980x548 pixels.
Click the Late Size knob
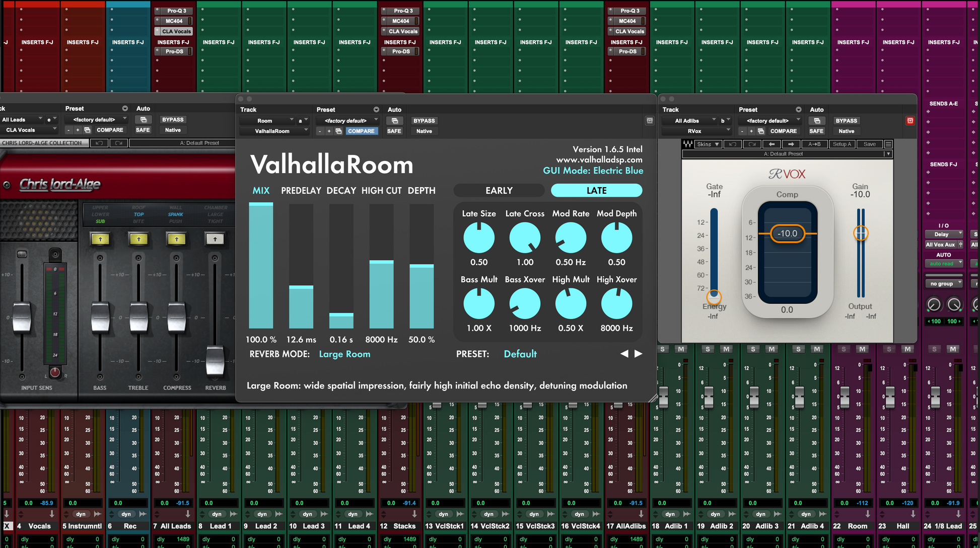pos(478,238)
